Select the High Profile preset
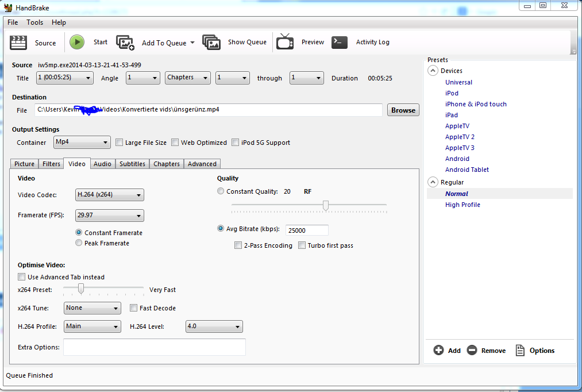582x392 pixels. click(x=463, y=205)
